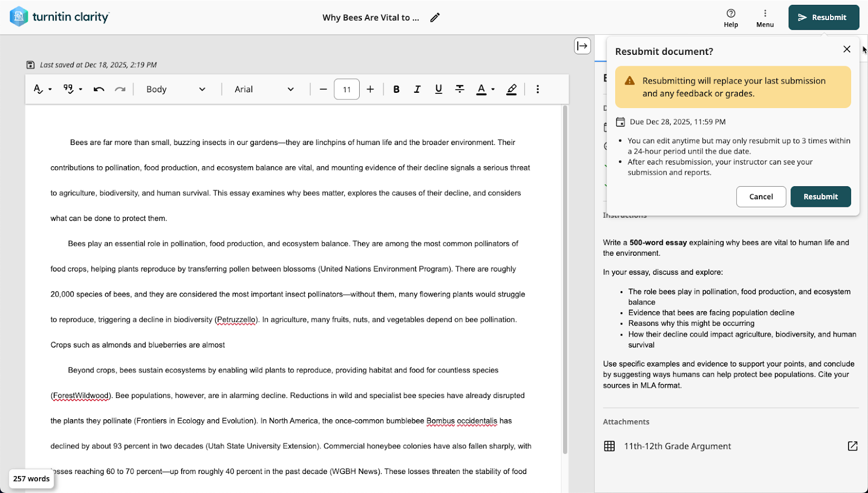The width and height of the screenshot is (868, 493).
Task: Toggle bold formatting
Action: point(396,89)
